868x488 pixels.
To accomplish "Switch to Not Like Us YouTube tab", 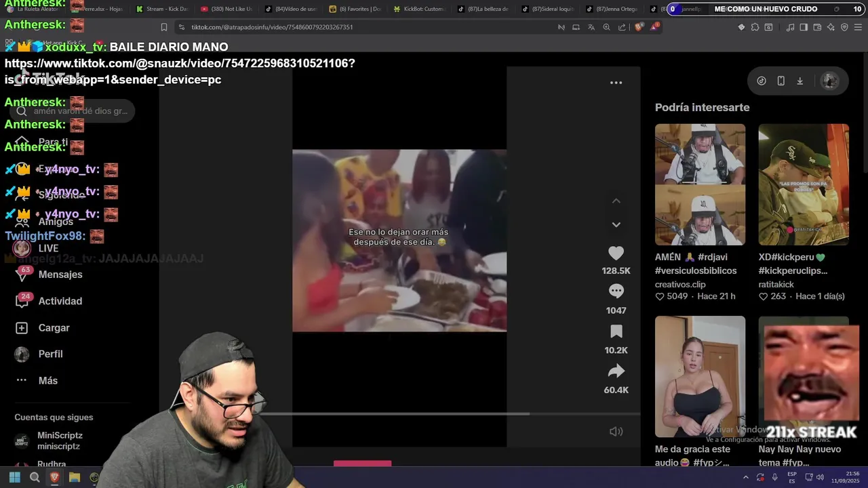I will (226, 9).
